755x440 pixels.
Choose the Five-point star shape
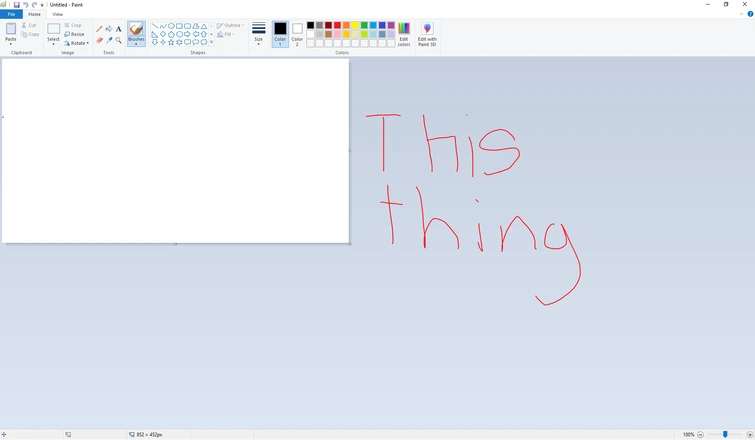[171, 42]
